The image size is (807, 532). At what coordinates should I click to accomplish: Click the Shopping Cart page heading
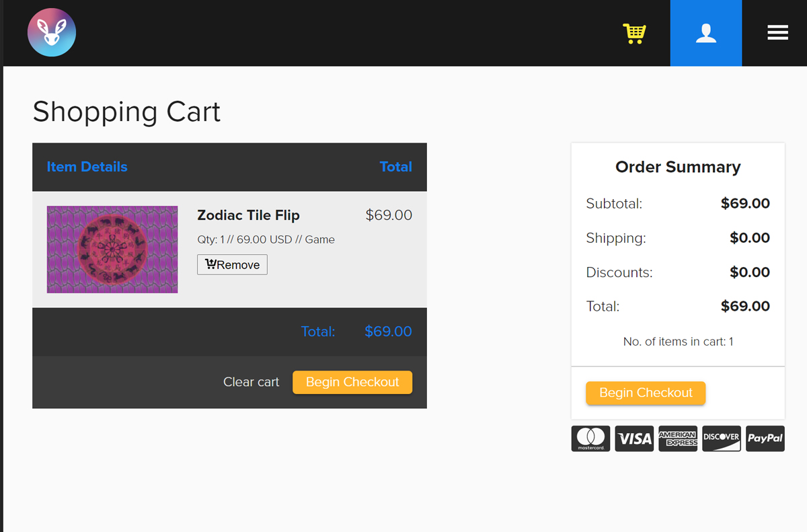126,112
